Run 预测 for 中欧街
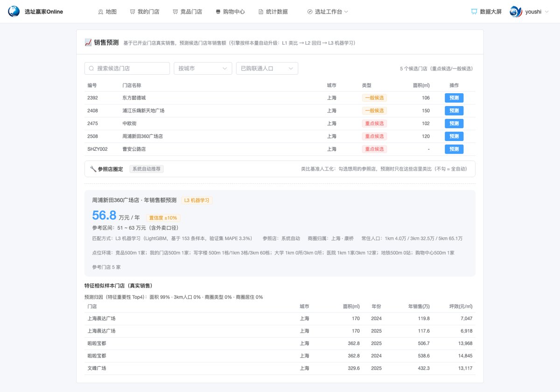This screenshot has height=392, width=560. pyautogui.click(x=454, y=124)
